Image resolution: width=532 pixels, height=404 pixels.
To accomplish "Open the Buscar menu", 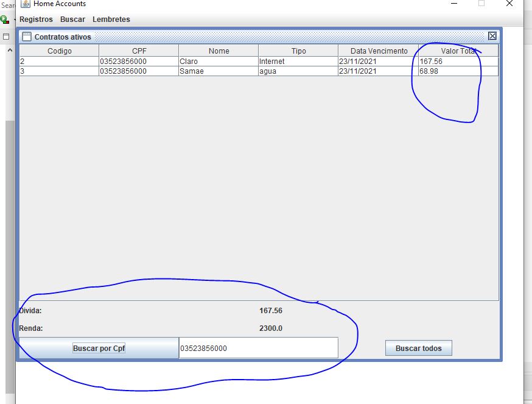I will click(72, 19).
